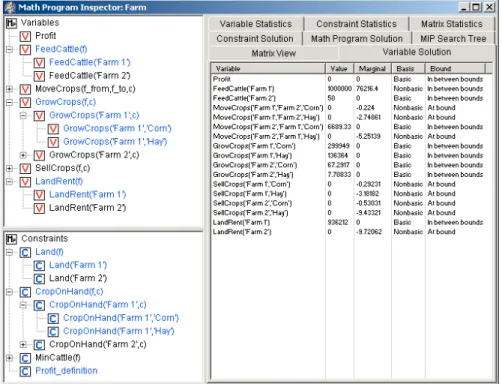Click the V icon for GrowCrops(f,c)
This screenshot has width=502, height=384.
pyautogui.click(x=25, y=102)
